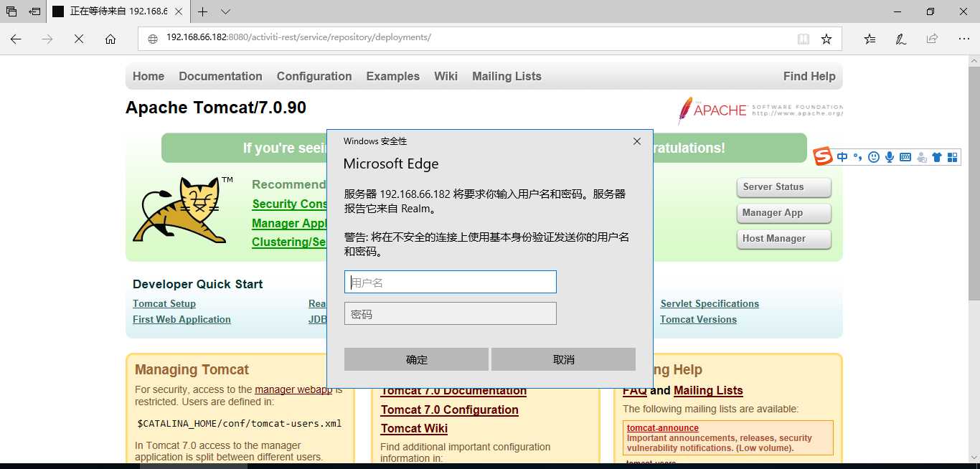The width and height of the screenshot is (980, 469).
Task: Open the manager webapp link
Action: pos(293,389)
